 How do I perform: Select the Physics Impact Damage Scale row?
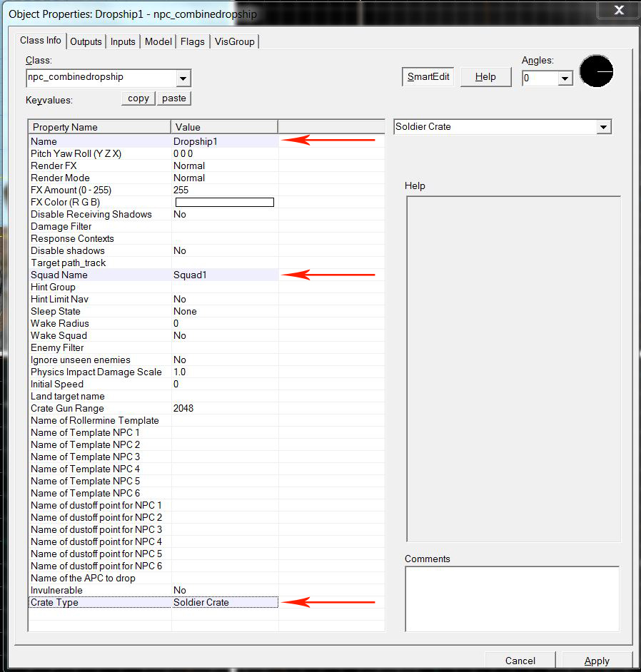click(x=153, y=372)
